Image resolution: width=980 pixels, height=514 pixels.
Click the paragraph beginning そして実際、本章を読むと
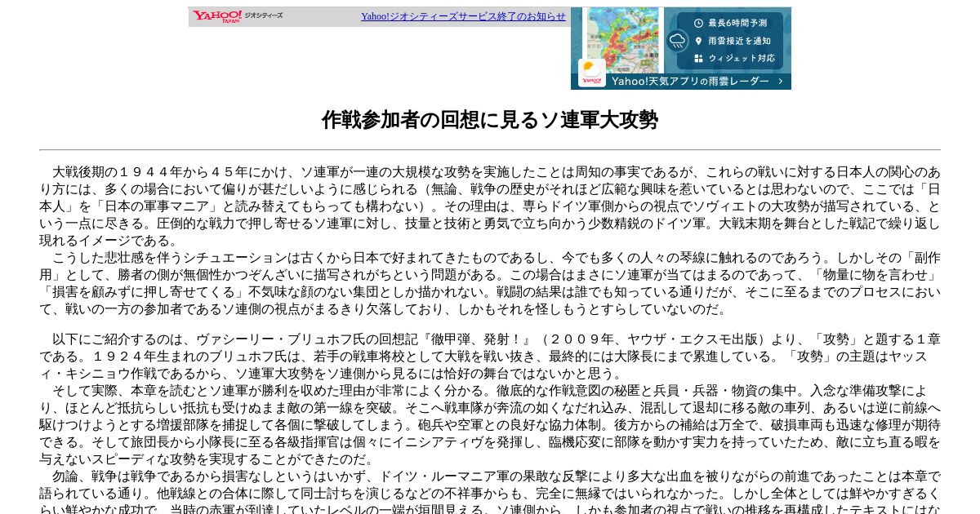pos(490,425)
